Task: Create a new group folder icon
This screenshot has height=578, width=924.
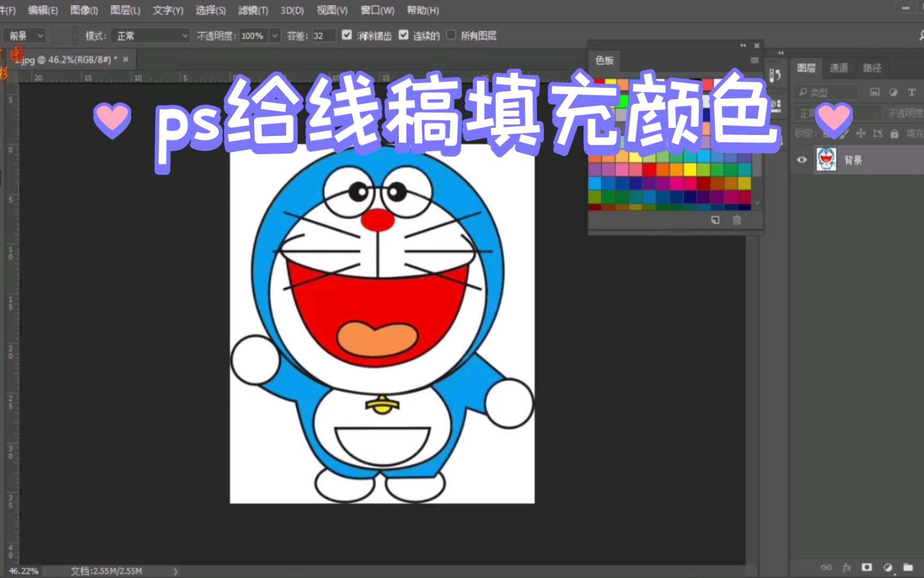Action: 908,567
